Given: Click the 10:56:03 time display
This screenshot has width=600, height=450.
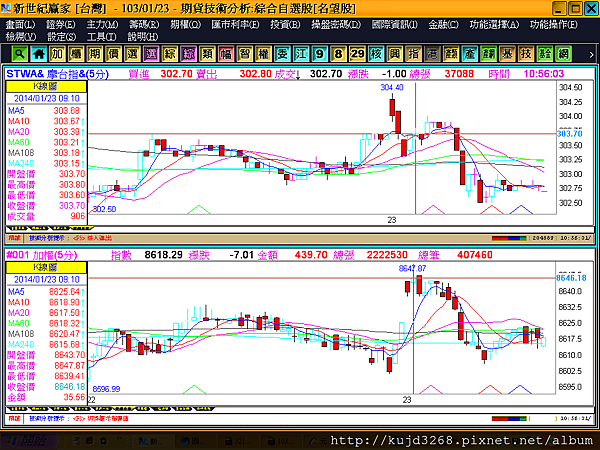Looking at the screenshot, I should (x=543, y=74).
